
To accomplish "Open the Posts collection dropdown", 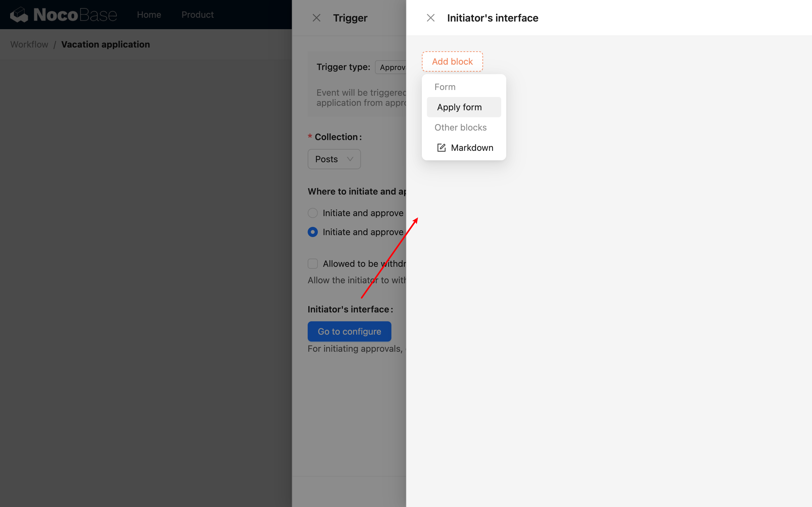I will pos(334,159).
